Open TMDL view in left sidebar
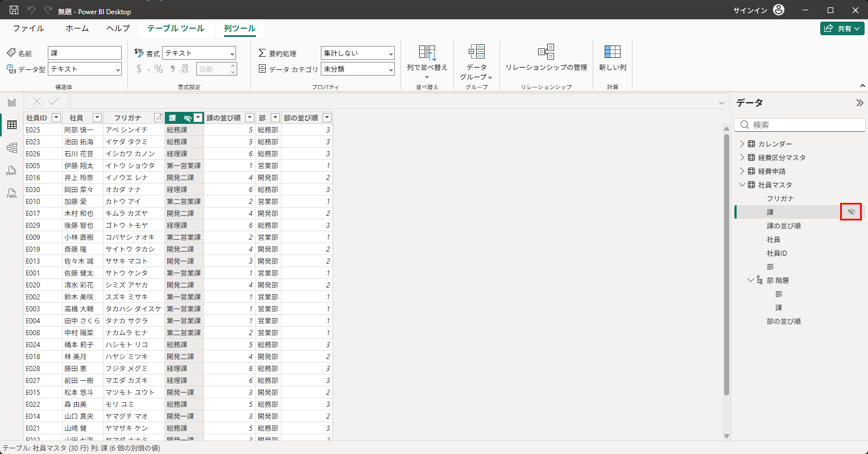The image size is (868, 454). pyautogui.click(x=12, y=194)
